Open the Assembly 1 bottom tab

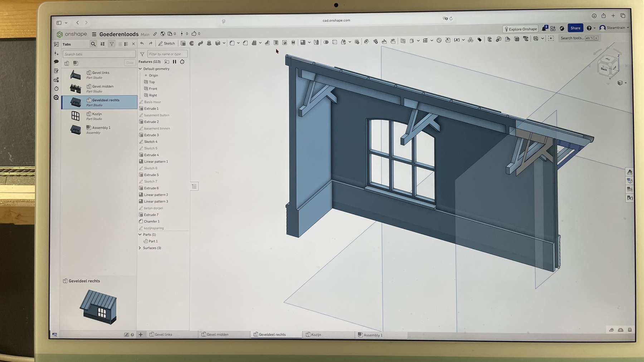point(373,335)
